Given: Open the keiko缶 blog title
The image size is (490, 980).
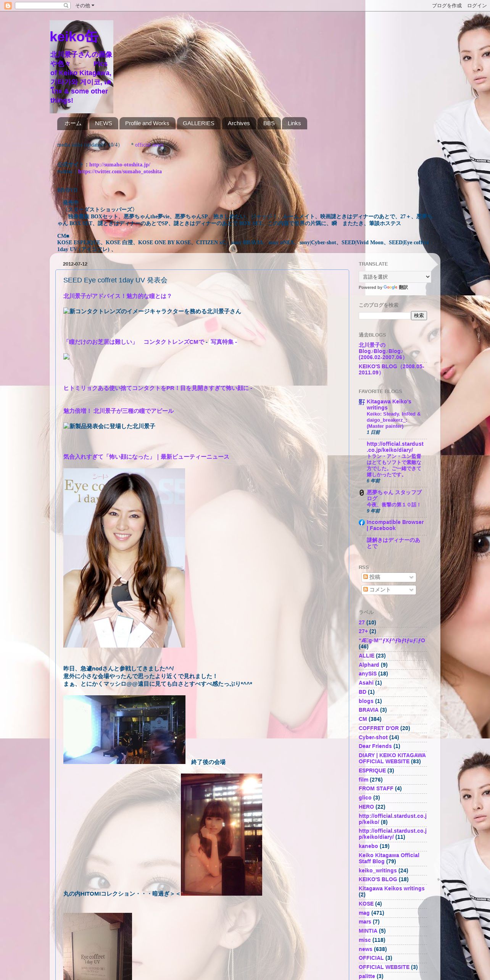Looking at the screenshot, I should click(x=74, y=37).
